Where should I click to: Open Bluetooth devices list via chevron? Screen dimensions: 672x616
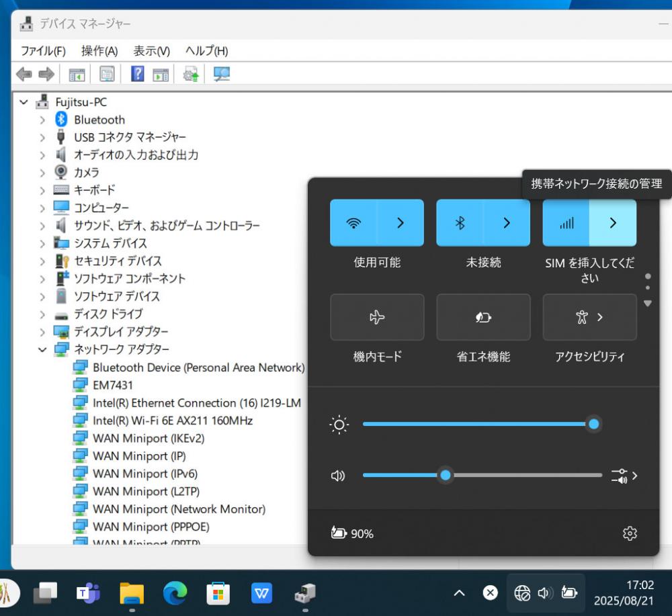(507, 223)
